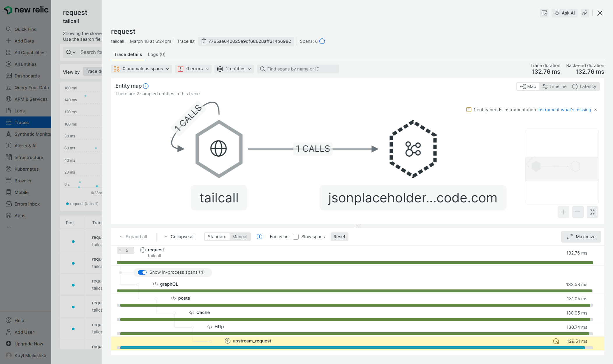Copy the trace ID using the clipboard icon
This screenshot has height=364, width=613.
(204, 41)
